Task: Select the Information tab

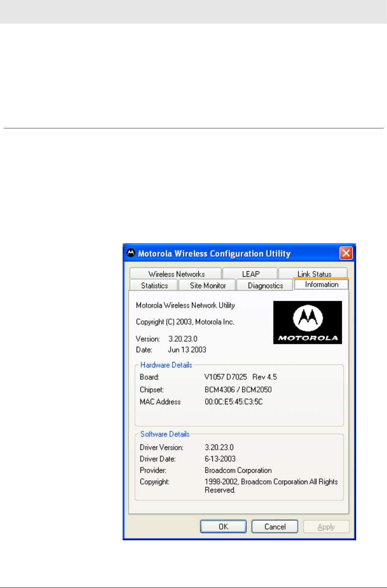Action: 321,284
